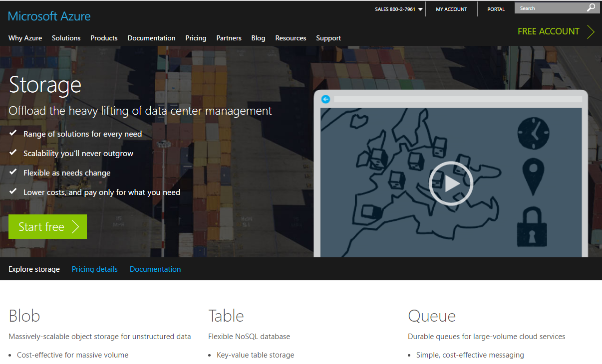The width and height of the screenshot is (602, 364).
Task: Click the Free Account arrow chevron
Action: click(591, 32)
